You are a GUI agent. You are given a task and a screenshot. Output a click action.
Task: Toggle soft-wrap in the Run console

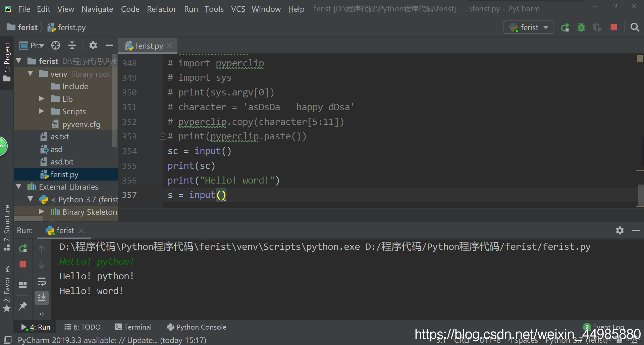point(42,282)
